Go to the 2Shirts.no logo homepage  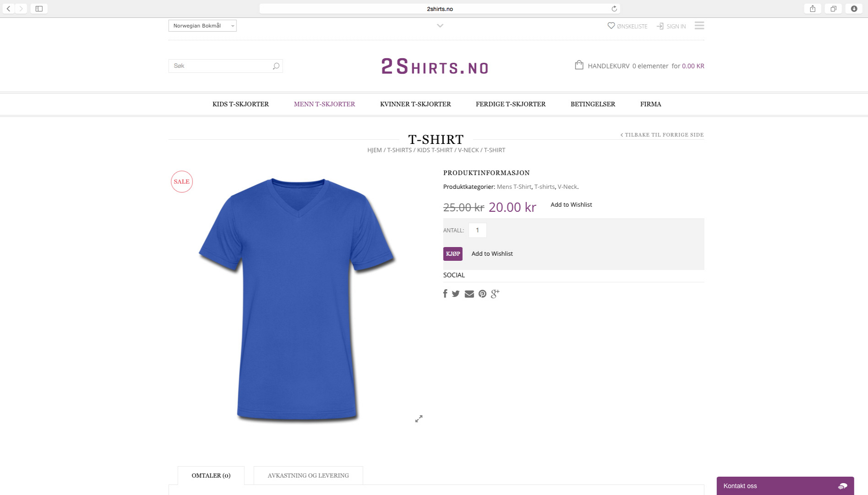click(435, 66)
